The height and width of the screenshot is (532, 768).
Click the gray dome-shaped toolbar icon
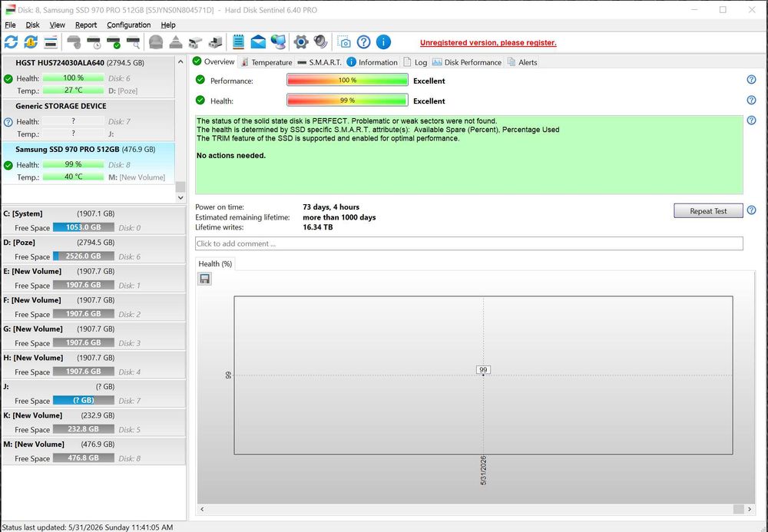[156, 42]
